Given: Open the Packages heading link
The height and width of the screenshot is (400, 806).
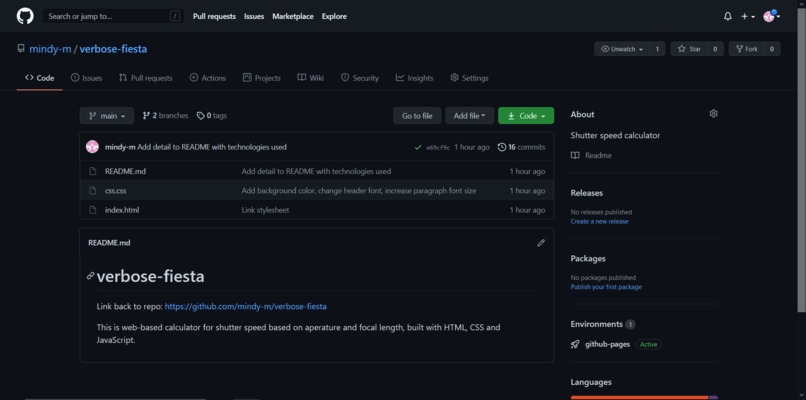Looking at the screenshot, I should pyautogui.click(x=588, y=259).
